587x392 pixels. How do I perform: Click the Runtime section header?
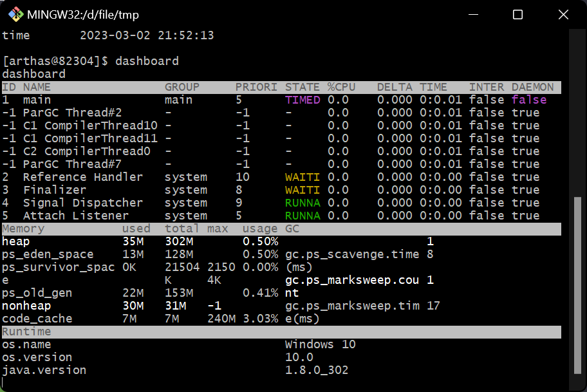(x=26, y=331)
